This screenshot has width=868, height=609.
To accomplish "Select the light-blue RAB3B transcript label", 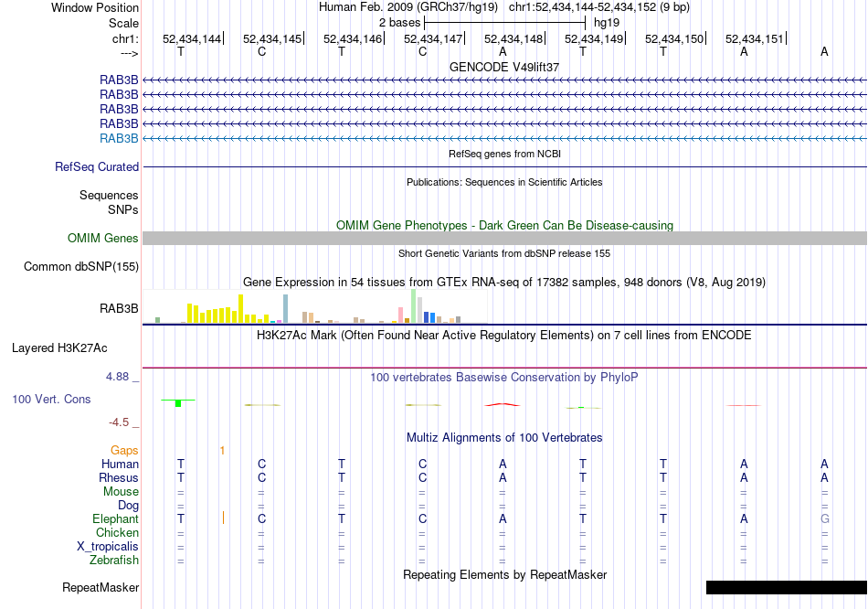I will (119, 139).
